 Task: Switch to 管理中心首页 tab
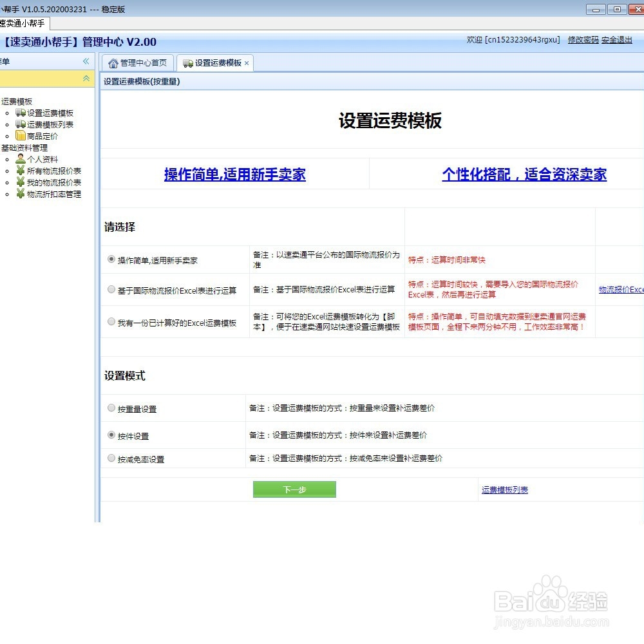[138, 63]
